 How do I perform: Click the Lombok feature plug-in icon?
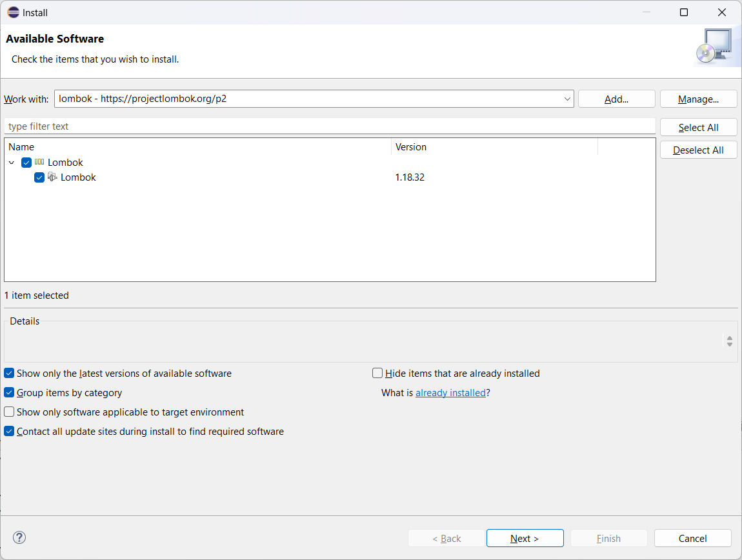52,177
